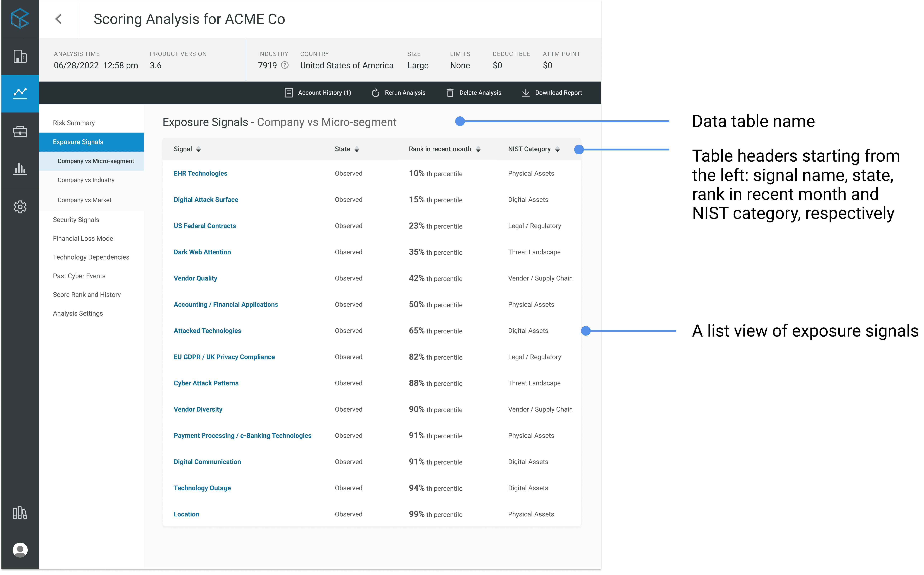
Task: Click Vendor / Supply Chain in Vendor Quality row
Action: 540,278
